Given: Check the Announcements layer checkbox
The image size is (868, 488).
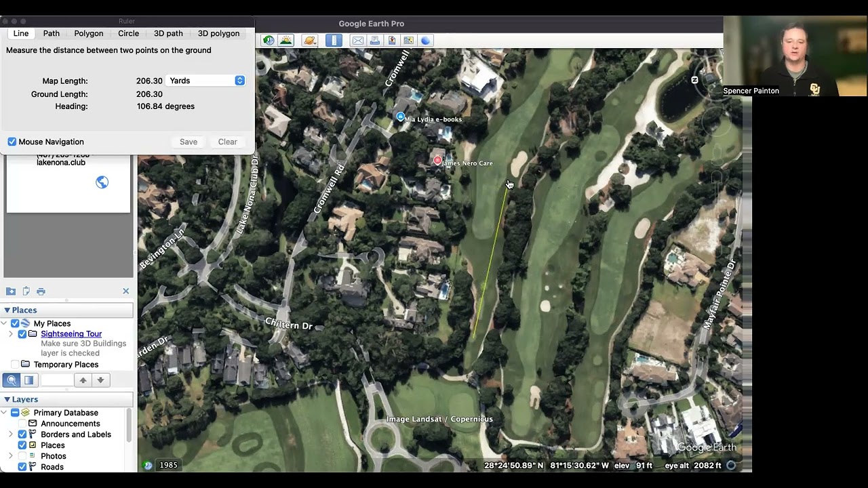Looking at the screenshot, I should (22, 424).
